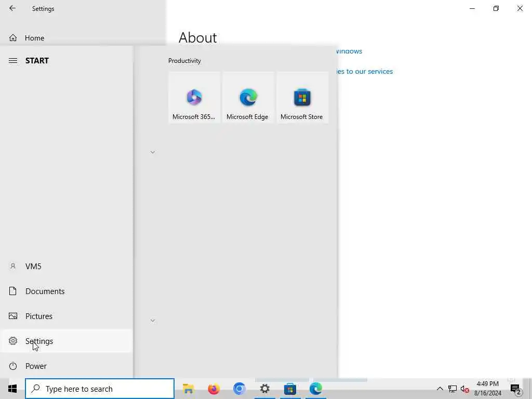Click the START hamburger menu icon
This screenshot has width=532, height=399.
click(13, 61)
